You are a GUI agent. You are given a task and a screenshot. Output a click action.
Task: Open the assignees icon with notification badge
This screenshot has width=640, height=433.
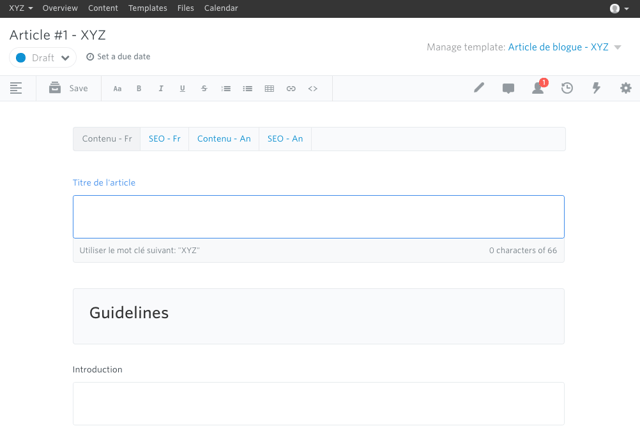pyautogui.click(x=537, y=88)
